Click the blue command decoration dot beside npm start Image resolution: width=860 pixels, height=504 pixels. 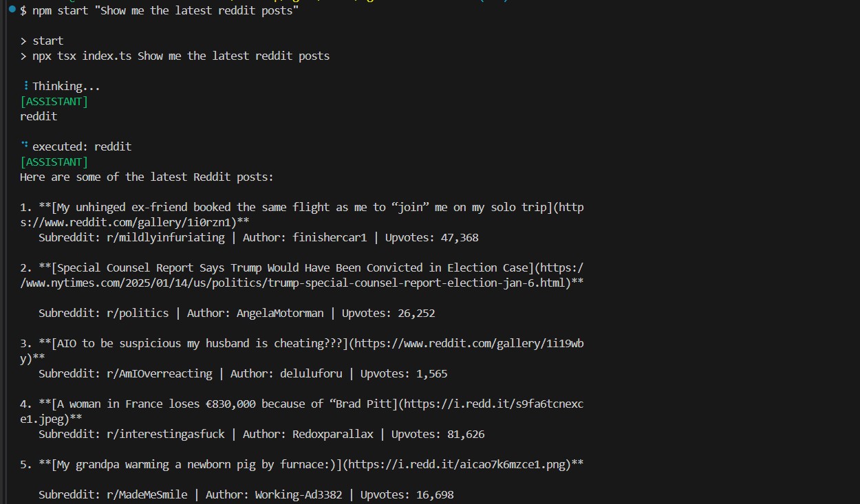[x=12, y=10]
